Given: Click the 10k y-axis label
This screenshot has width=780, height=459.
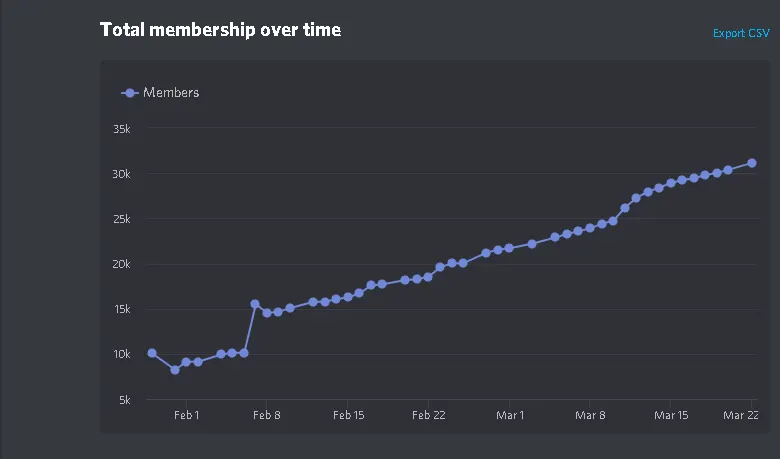Looking at the screenshot, I should point(121,354).
